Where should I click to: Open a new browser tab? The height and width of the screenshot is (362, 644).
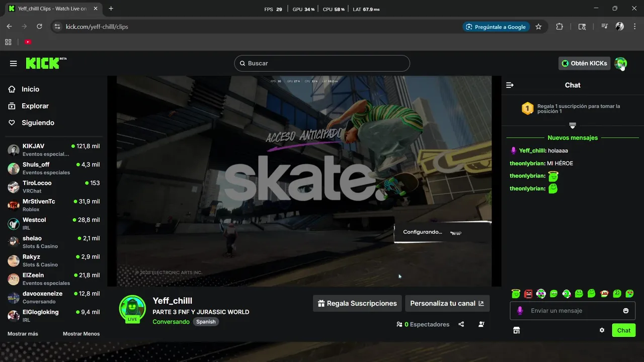(111, 9)
